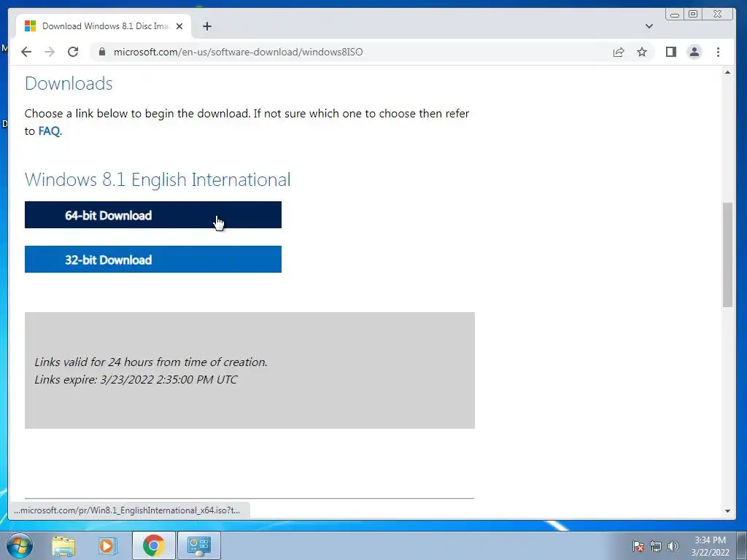747x560 pixels.
Task: Open Chrome's three-dot menu
Action: (x=718, y=52)
